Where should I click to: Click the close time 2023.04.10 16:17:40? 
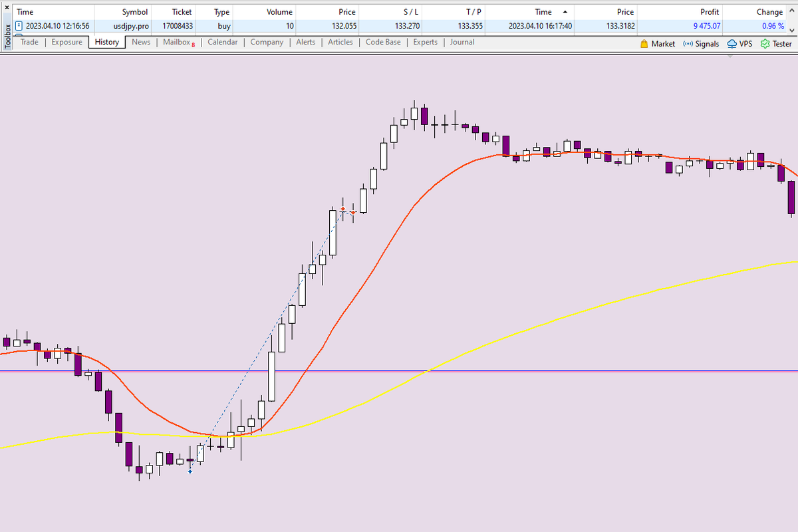(540, 26)
